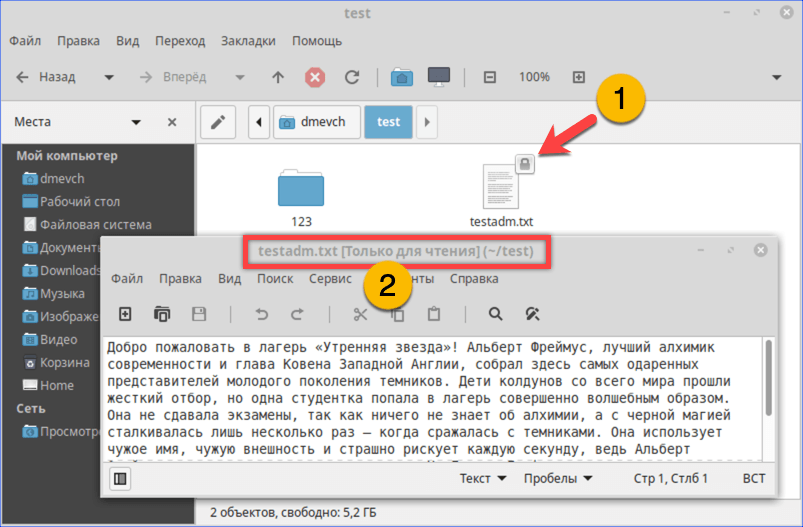The width and height of the screenshot is (803, 527).
Task: Open the Видео sidebar folder
Action: tap(52, 340)
